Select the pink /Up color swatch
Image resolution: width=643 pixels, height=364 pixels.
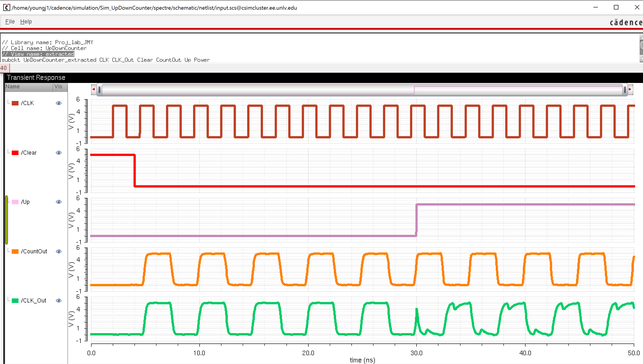point(15,202)
